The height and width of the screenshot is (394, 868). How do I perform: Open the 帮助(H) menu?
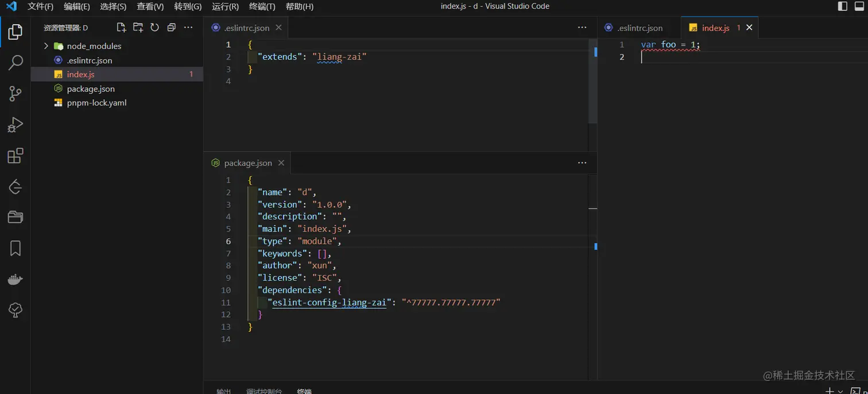[x=299, y=6]
